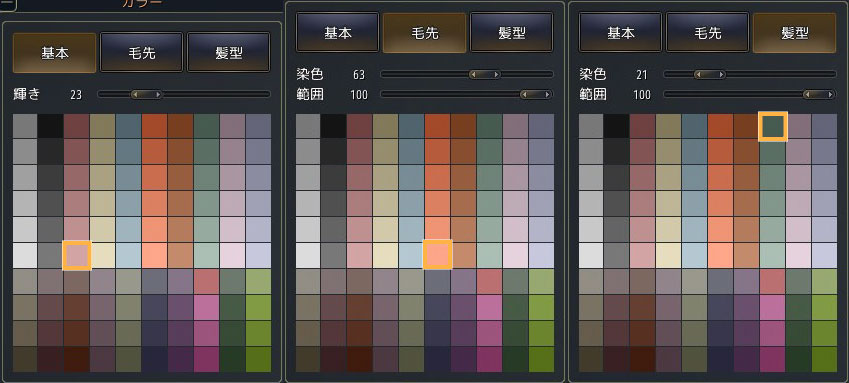
Task: Click the 輝き value 23
Action: [76, 95]
